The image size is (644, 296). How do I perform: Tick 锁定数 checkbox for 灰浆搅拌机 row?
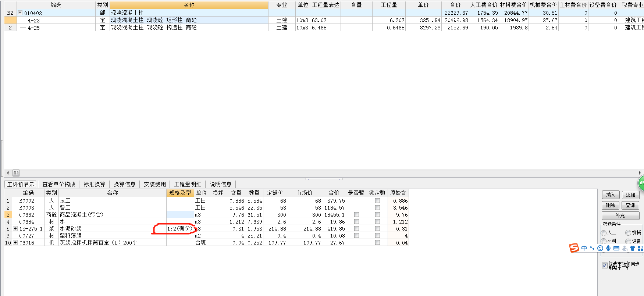click(377, 243)
